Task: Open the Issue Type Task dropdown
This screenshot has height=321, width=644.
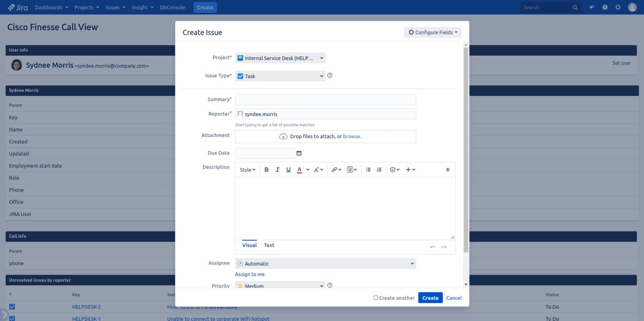Action: [280, 76]
